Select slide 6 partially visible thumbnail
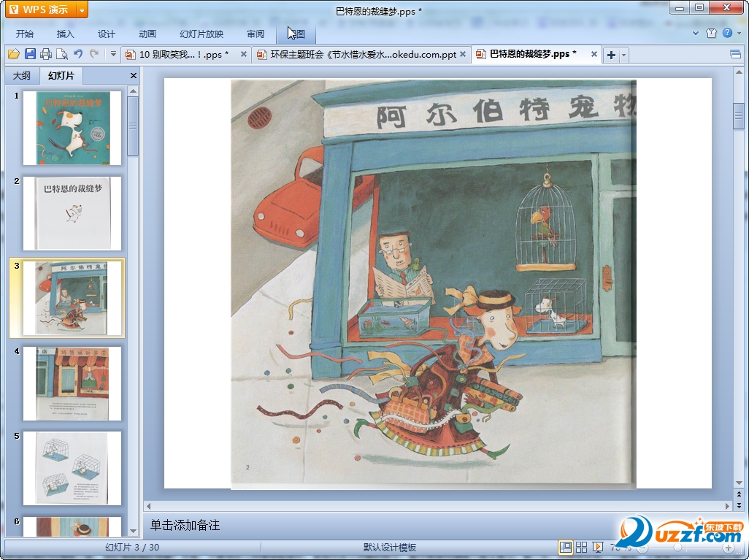749x560 pixels. coord(72,526)
